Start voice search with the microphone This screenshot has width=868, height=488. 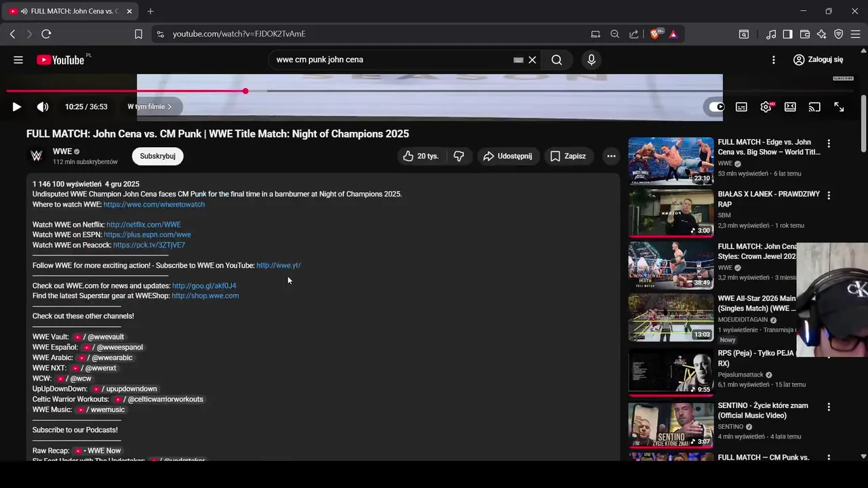pos(591,60)
